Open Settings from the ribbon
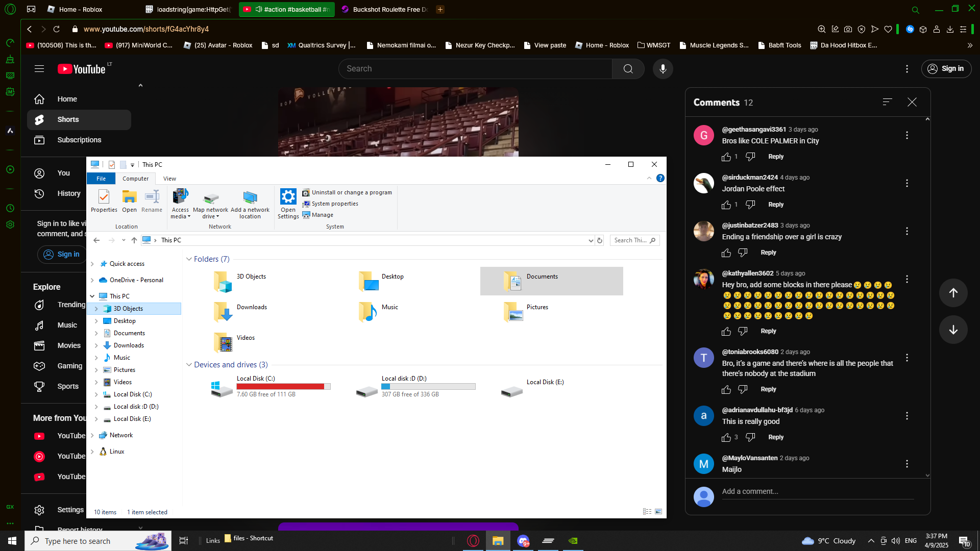Viewport: 980px width, 551px height. (x=288, y=204)
